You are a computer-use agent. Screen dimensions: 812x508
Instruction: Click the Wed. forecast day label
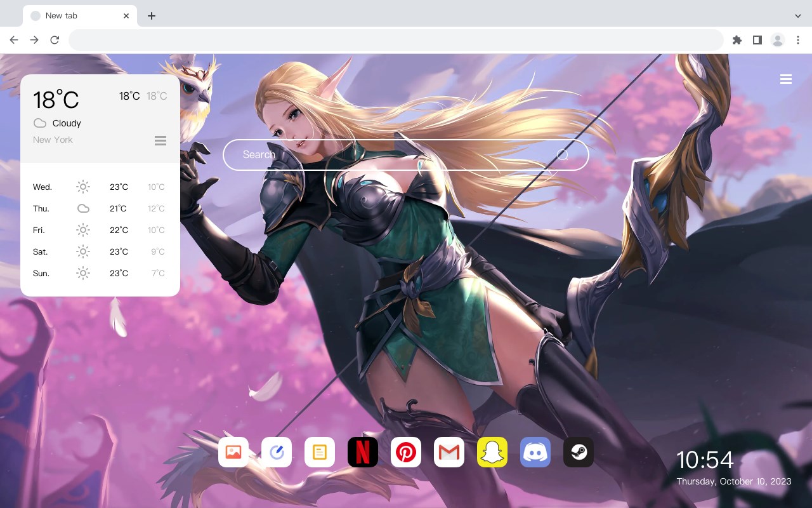pos(43,187)
